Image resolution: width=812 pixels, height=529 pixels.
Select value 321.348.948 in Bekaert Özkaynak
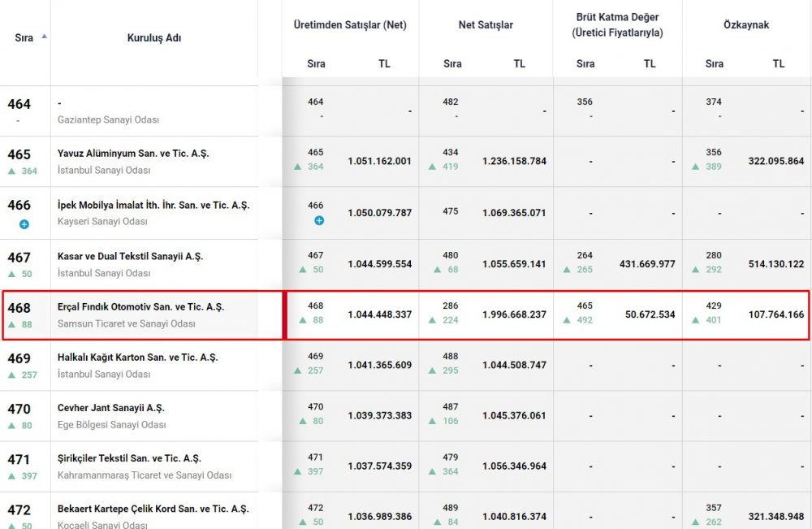[775, 517]
